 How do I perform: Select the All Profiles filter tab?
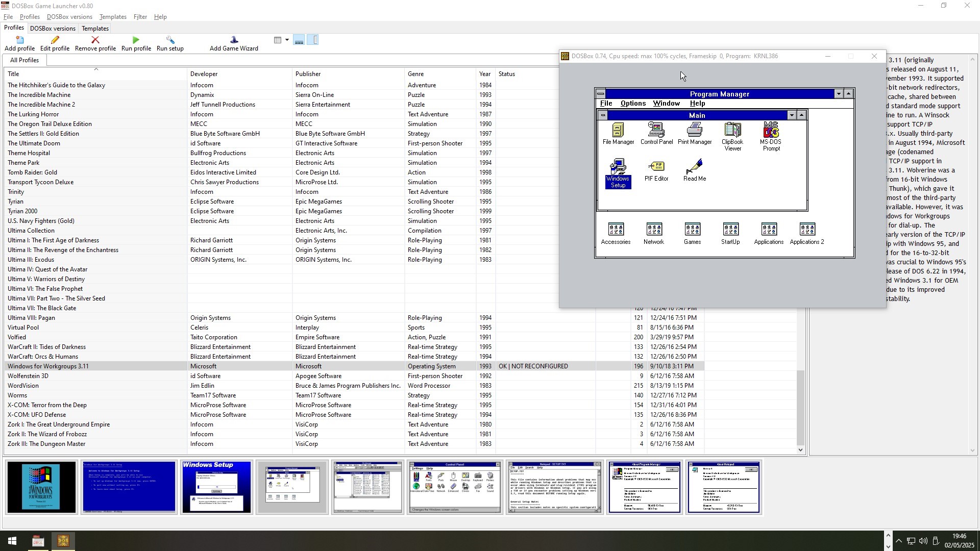pos(24,60)
